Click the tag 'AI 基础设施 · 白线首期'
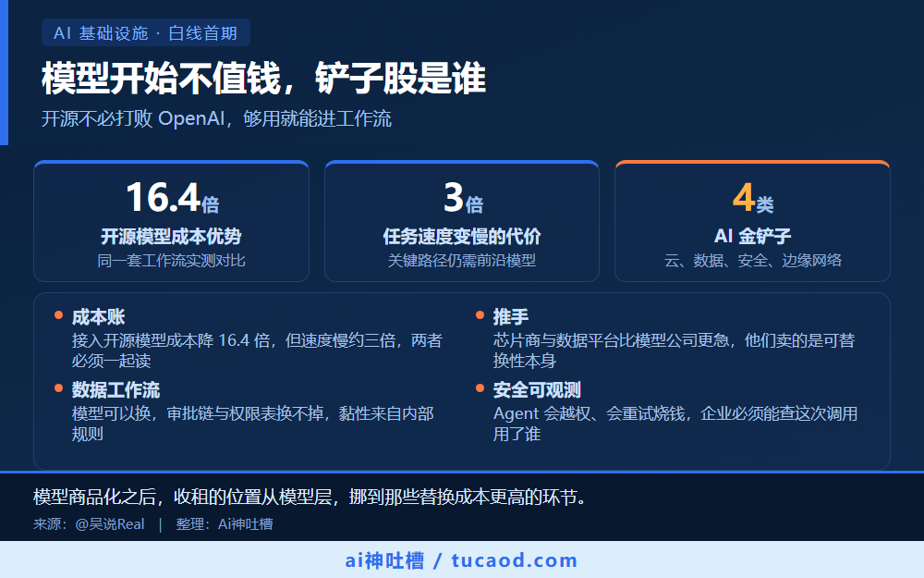Screen dimensions: 924x578 coord(146,32)
